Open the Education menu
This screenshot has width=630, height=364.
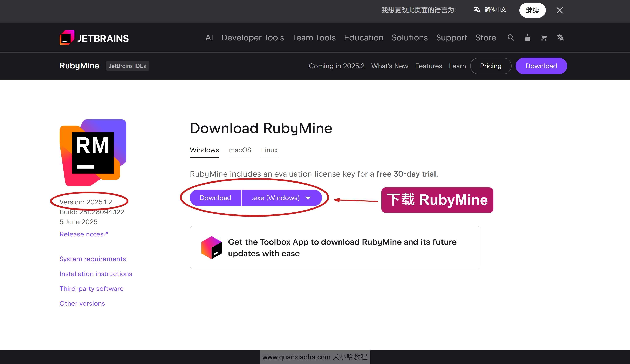click(x=363, y=37)
